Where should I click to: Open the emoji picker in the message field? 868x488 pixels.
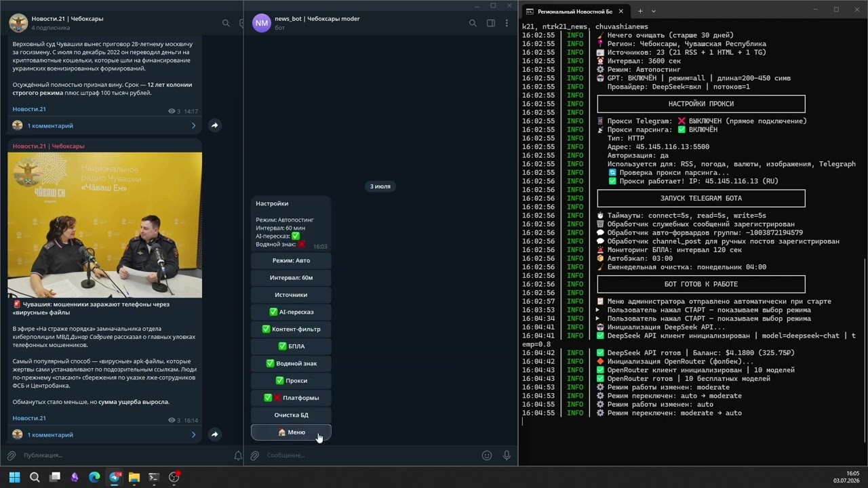click(x=487, y=455)
